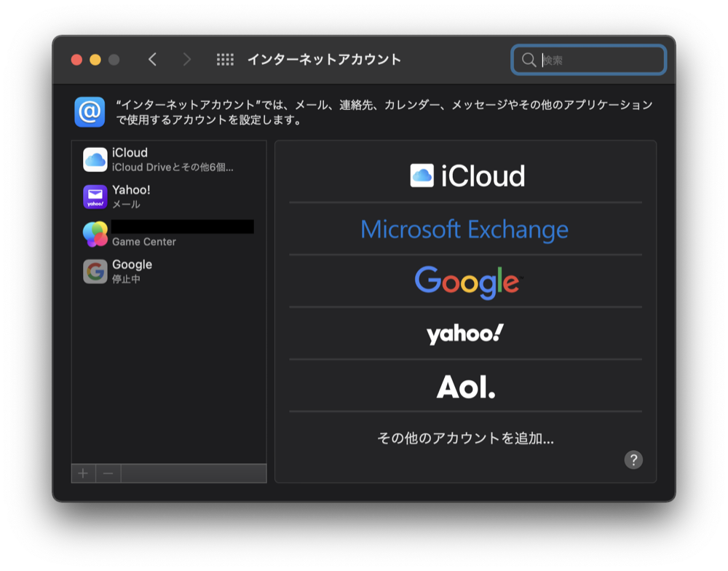Image resolution: width=728 pixels, height=571 pixels.
Task: Click the back navigation arrow
Action: point(153,60)
